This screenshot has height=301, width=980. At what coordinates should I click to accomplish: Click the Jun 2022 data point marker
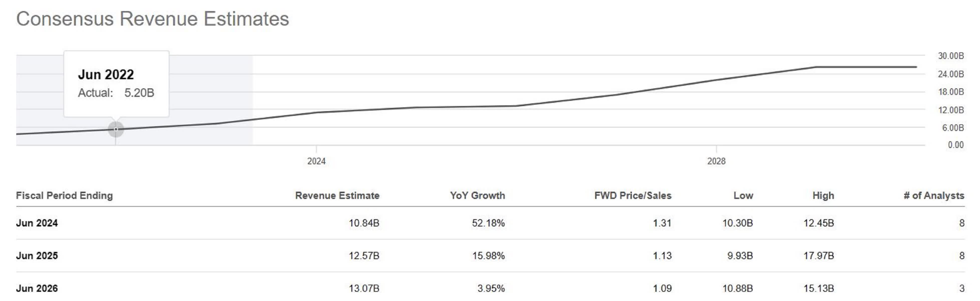coord(116,129)
